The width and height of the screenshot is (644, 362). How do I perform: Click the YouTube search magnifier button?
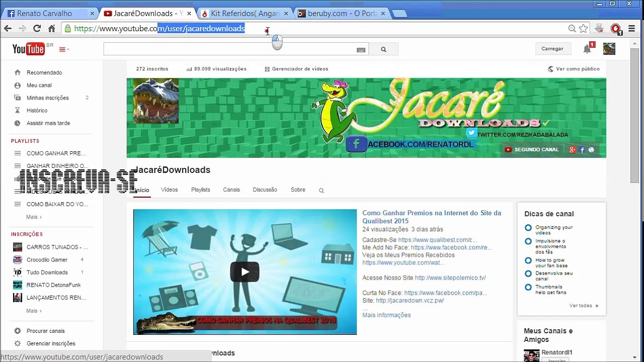383,49
